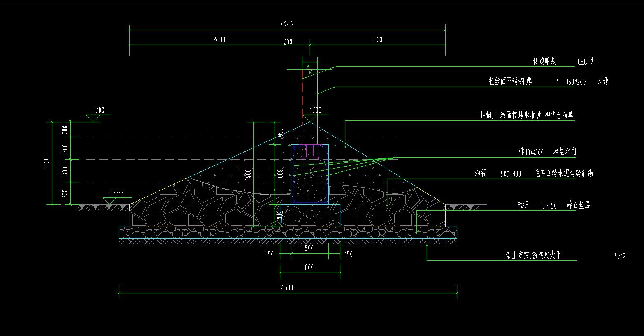Select the 500 dimension under the foundation

click(x=309, y=248)
